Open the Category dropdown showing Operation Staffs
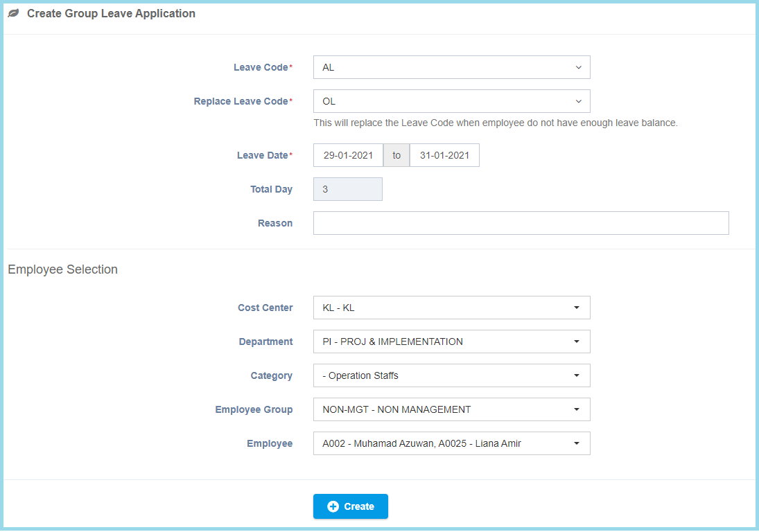This screenshot has width=759, height=532. coord(451,375)
